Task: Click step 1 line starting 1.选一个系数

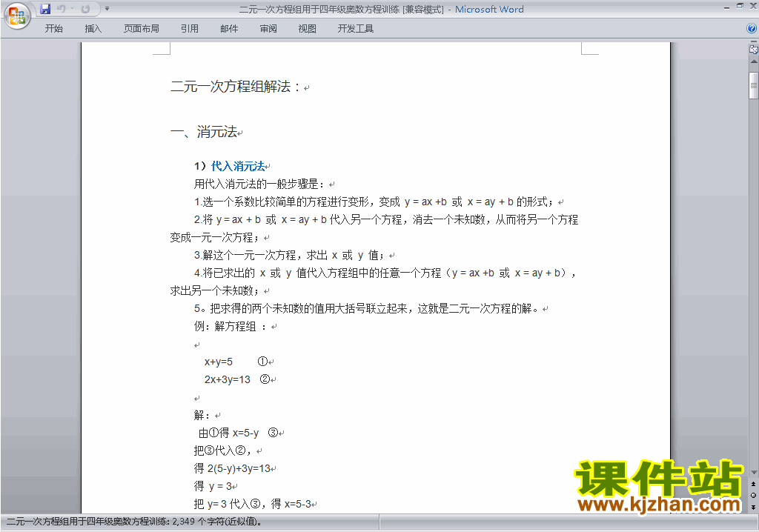Action: click(x=374, y=202)
